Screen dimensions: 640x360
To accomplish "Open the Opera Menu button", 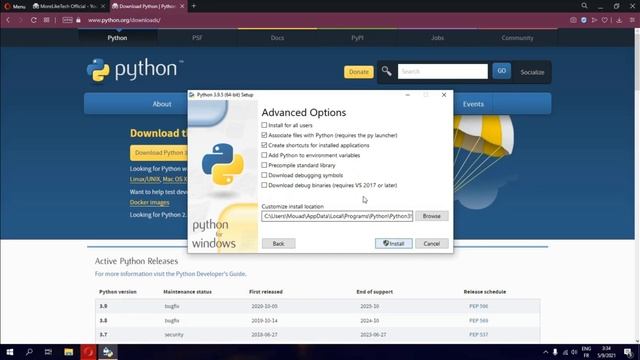I will coord(15,6).
